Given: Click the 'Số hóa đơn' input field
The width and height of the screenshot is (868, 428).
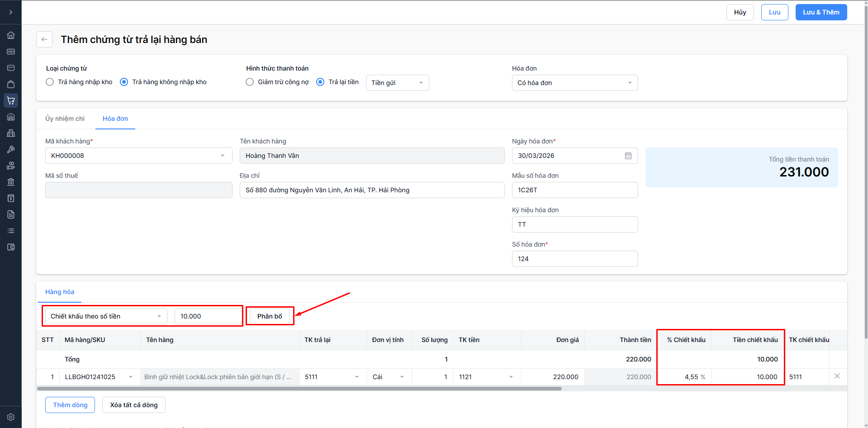Looking at the screenshot, I should pyautogui.click(x=574, y=259).
